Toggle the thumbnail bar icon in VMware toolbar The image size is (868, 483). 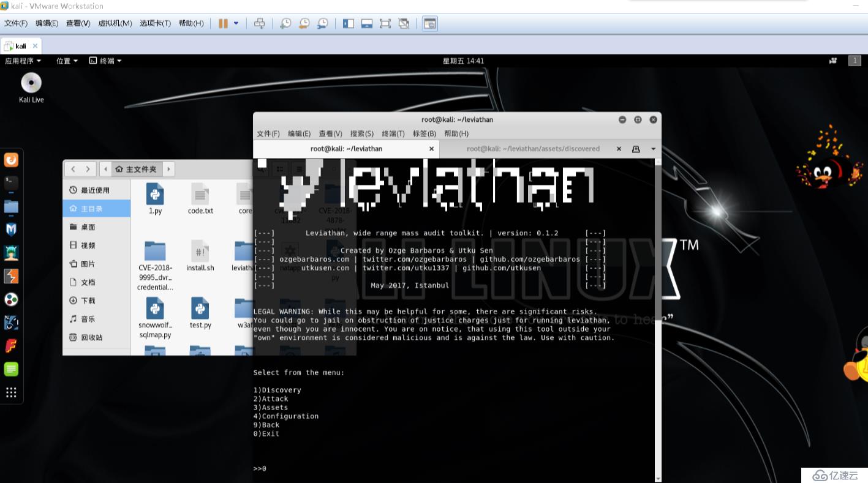coord(367,23)
